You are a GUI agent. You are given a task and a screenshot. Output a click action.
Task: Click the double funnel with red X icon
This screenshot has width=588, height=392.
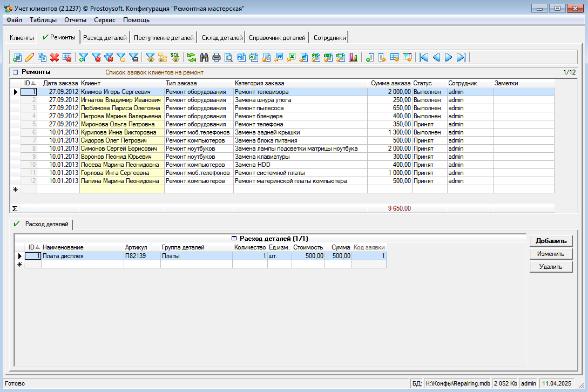[x=109, y=57]
